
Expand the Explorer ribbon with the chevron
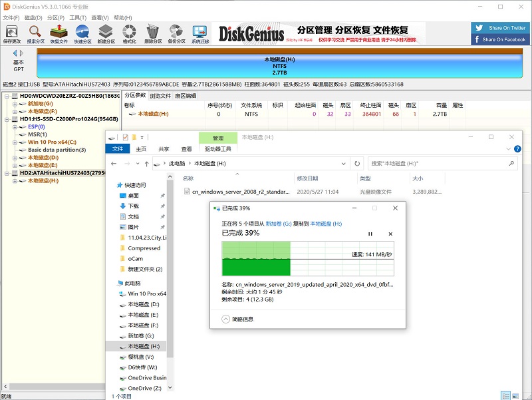tap(508, 148)
